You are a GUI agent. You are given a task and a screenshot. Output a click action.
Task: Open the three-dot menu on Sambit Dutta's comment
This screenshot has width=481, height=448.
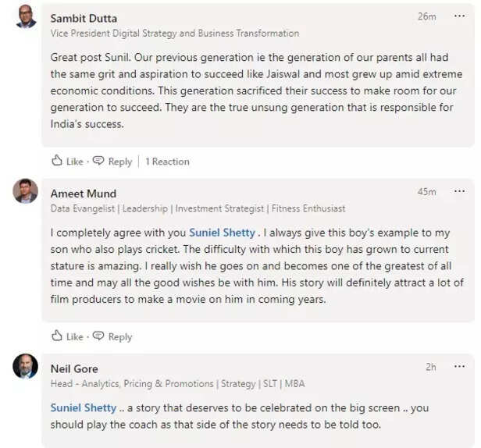(459, 16)
